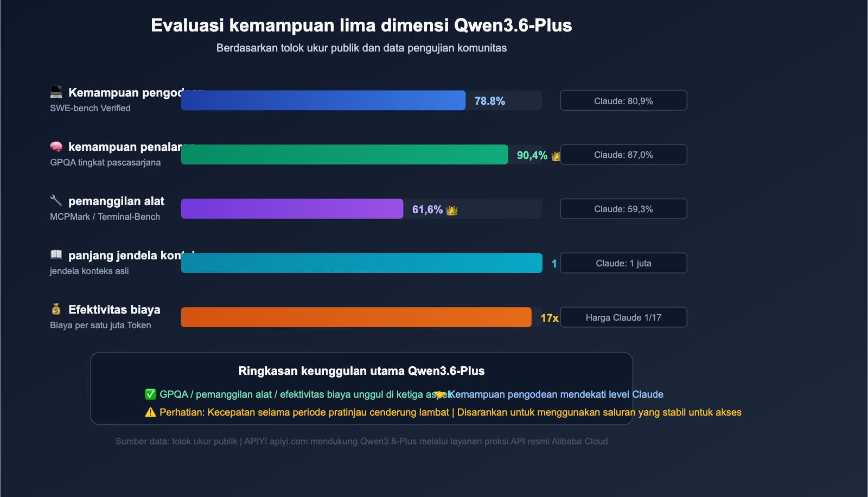The width and height of the screenshot is (868, 497).
Task: Click the Sumber data footer text
Action: (x=361, y=442)
